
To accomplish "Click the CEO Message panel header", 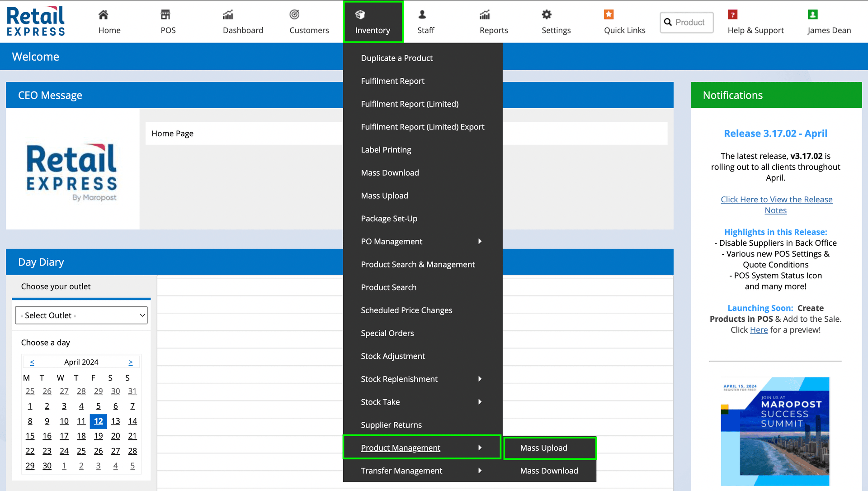I will (x=340, y=95).
